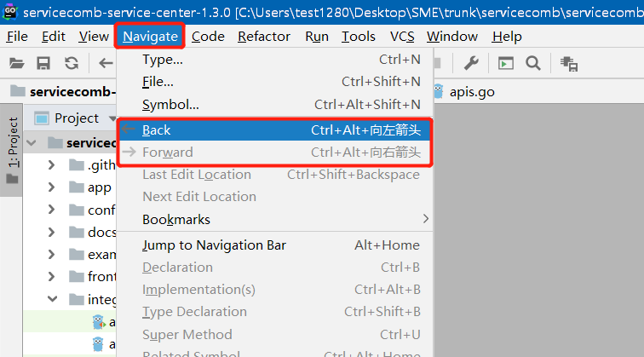Select the app folder in tree
Image resolution: width=644 pixels, height=357 pixels.
pos(90,187)
